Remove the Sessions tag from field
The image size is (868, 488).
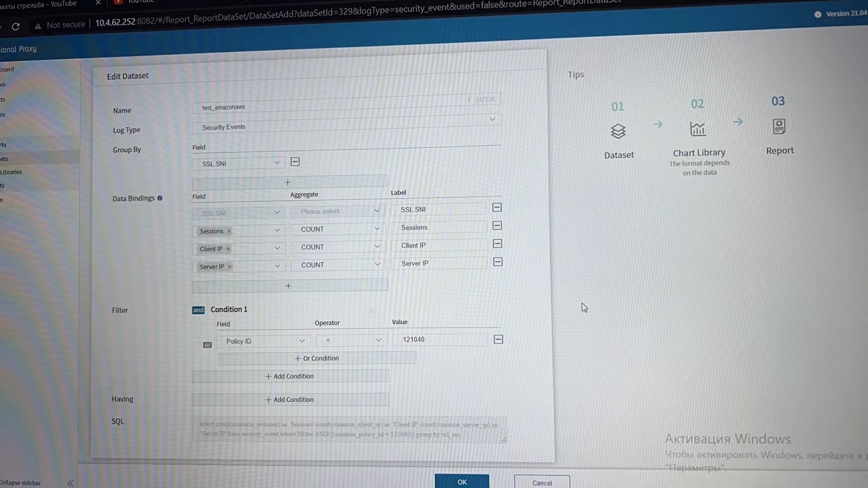click(229, 231)
